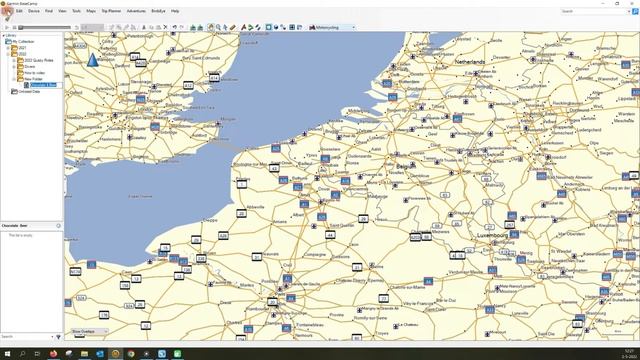The height and width of the screenshot is (360, 640).
Task: Open the Show Overlays dropdown on map
Action: click(90, 331)
